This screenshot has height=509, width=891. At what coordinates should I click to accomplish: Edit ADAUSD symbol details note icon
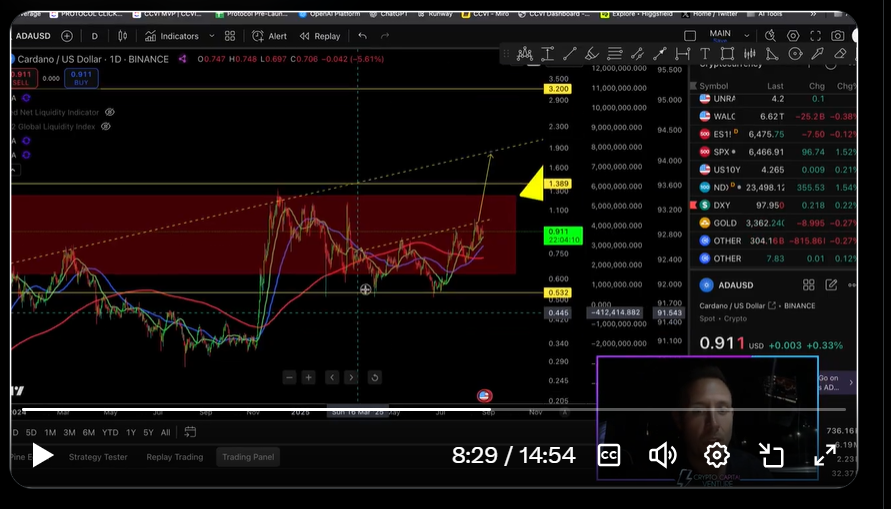tap(831, 285)
